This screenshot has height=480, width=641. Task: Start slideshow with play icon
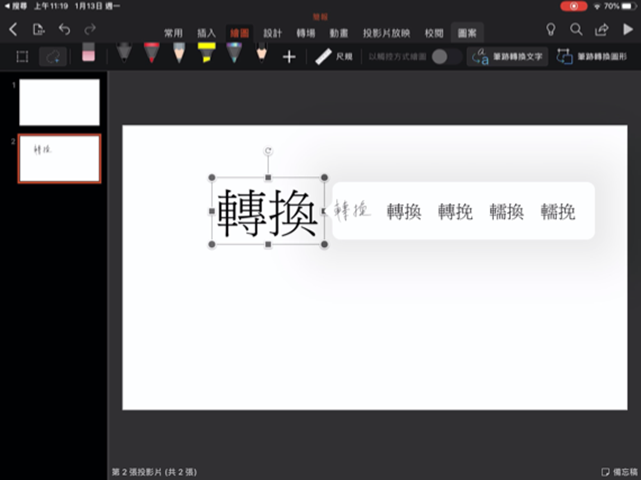pyautogui.click(x=627, y=31)
